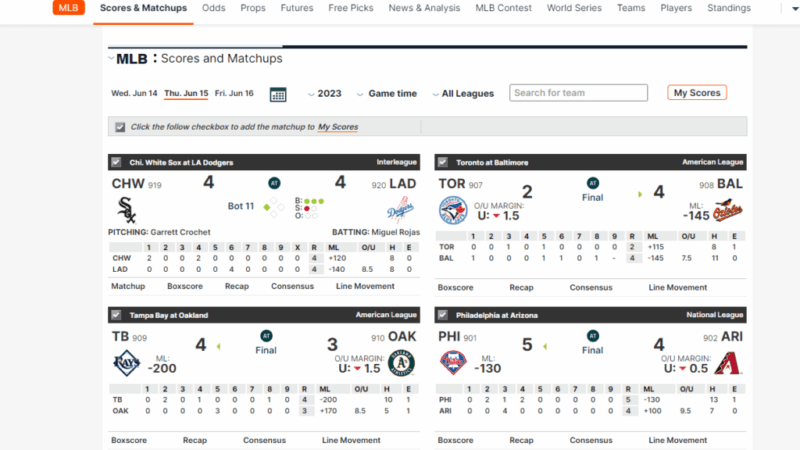Open the calendar date picker icon
The width and height of the screenshot is (800, 450).
tap(278, 94)
